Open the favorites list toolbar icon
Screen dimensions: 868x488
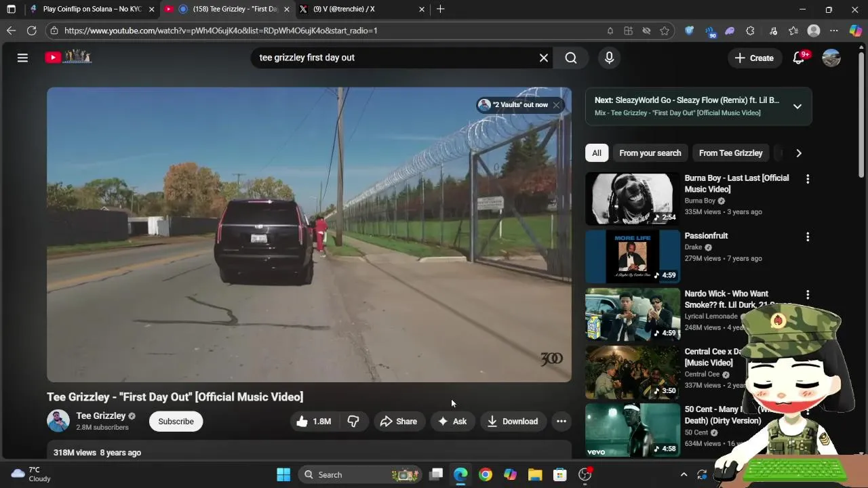click(x=793, y=30)
